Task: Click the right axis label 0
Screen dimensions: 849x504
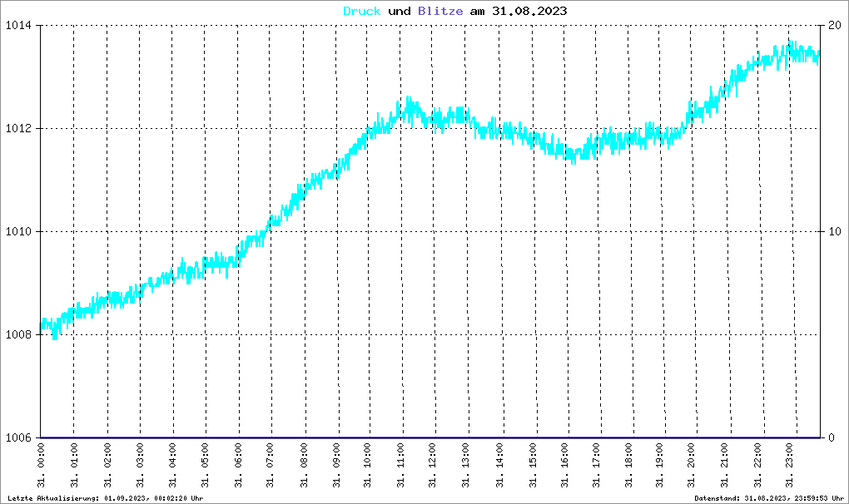Action: [832, 437]
